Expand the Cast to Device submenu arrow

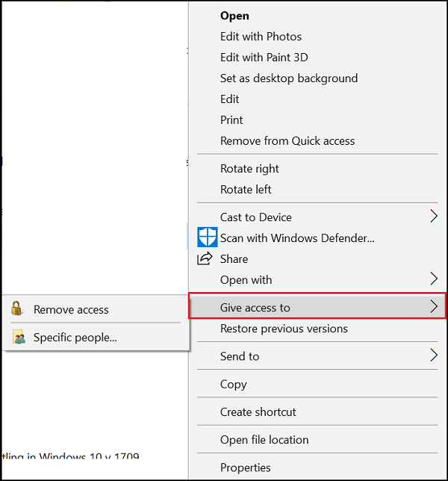click(x=434, y=217)
